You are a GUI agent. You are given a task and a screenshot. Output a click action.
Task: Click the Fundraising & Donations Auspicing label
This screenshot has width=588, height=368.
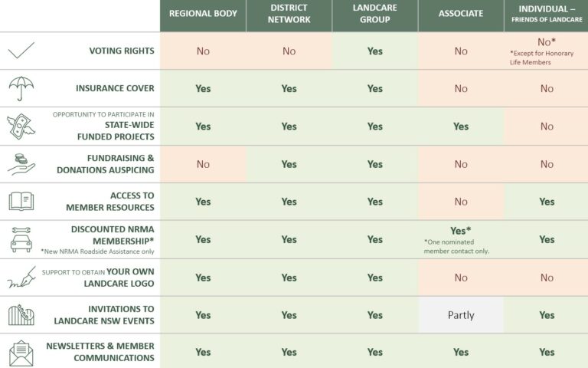coord(106,164)
